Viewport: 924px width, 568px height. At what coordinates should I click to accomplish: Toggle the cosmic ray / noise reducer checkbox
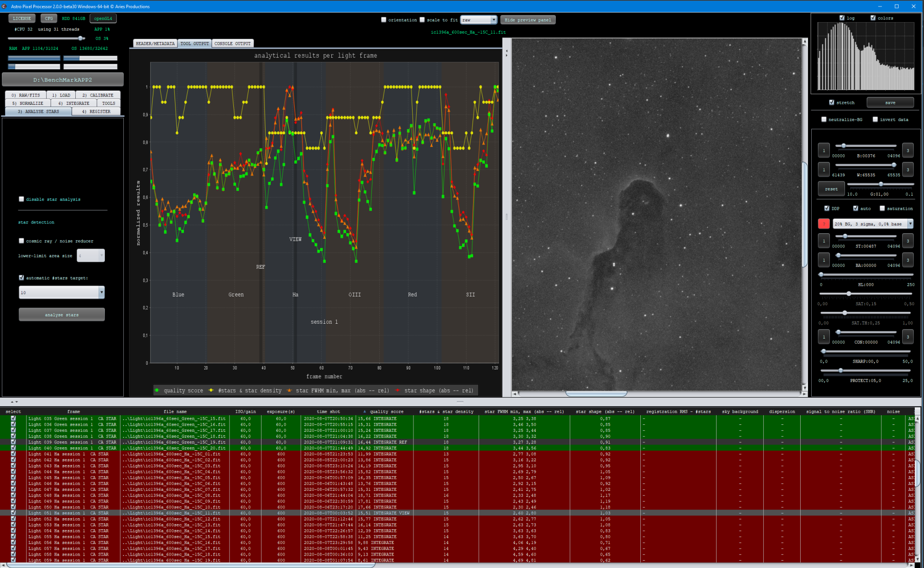[x=21, y=241]
